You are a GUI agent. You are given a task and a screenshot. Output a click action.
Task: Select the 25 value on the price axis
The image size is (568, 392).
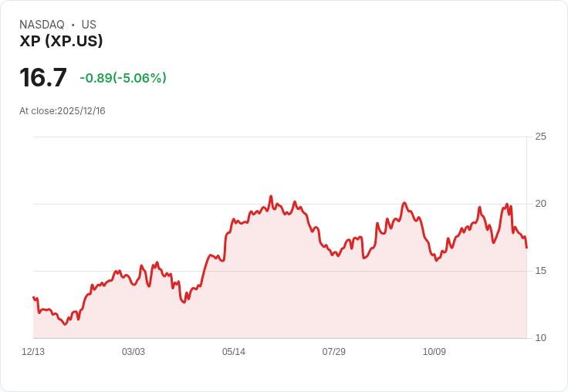click(x=540, y=137)
